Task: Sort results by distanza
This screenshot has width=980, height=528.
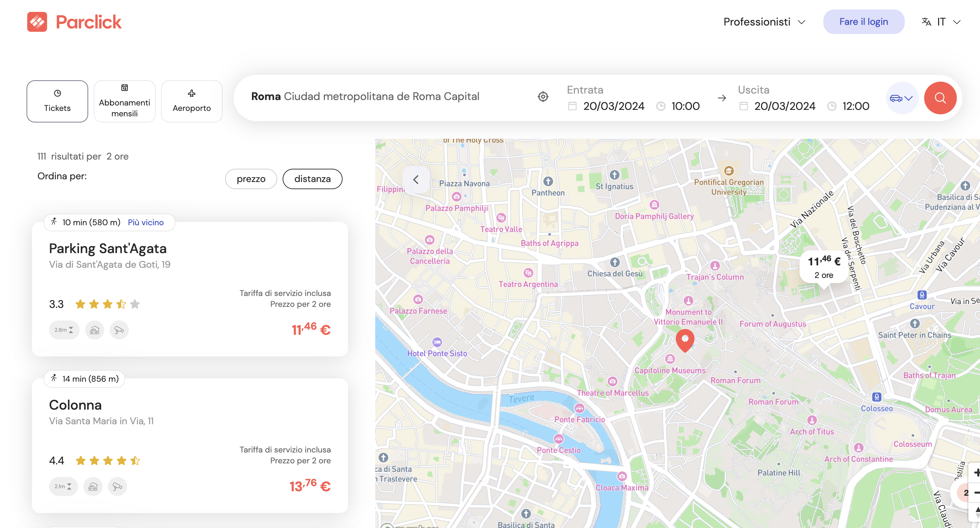Action: tap(312, 179)
